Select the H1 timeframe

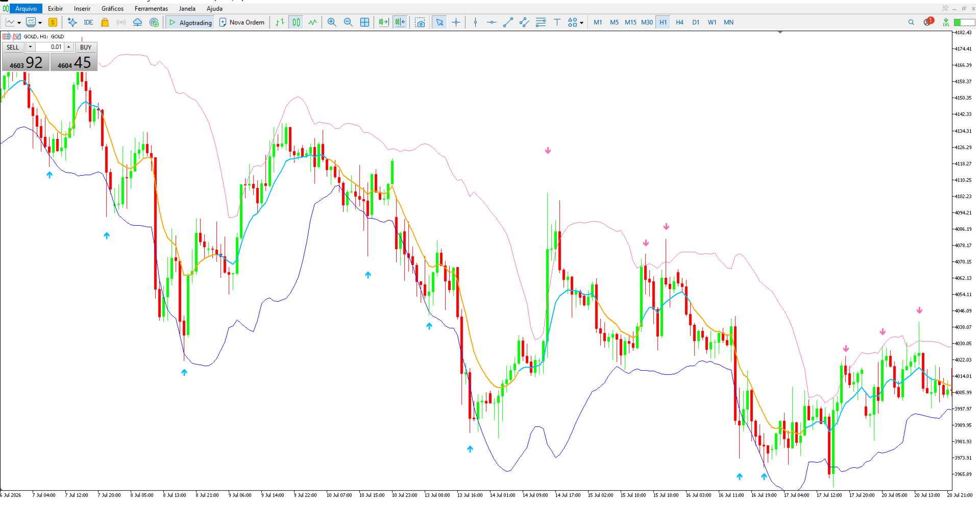(663, 22)
